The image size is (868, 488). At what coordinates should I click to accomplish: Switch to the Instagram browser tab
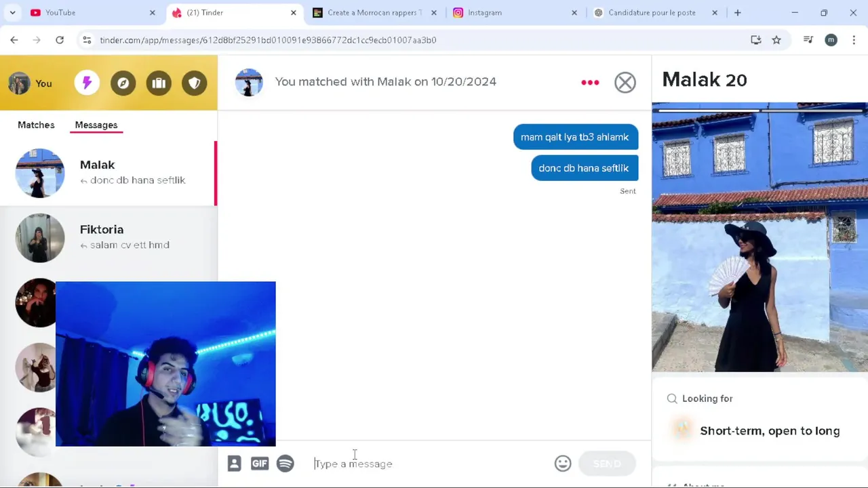(x=514, y=12)
